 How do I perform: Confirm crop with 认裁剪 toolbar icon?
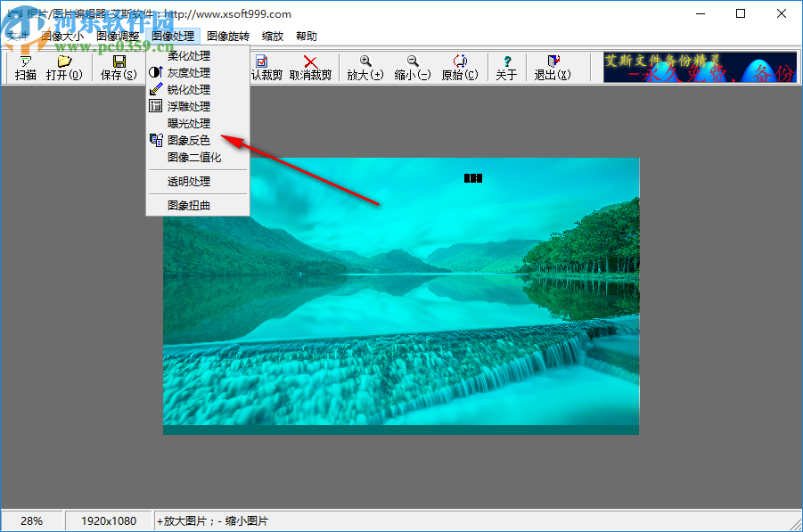pyautogui.click(x=266, y=68)
